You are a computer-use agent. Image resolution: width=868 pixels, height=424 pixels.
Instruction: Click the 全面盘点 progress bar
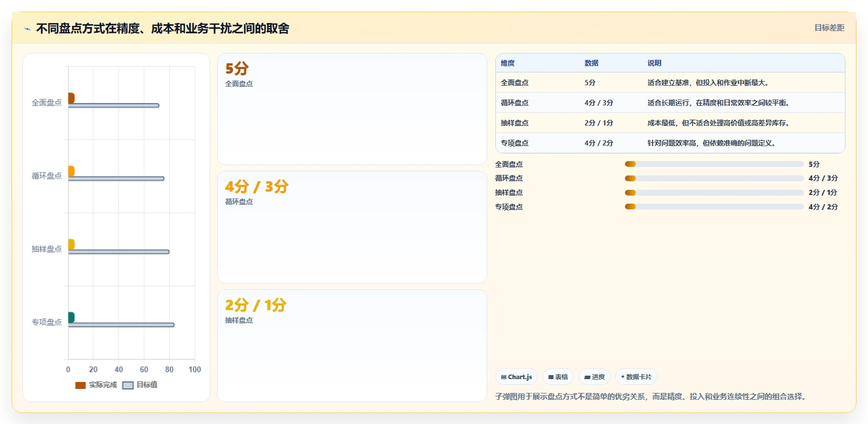point(714,164)
